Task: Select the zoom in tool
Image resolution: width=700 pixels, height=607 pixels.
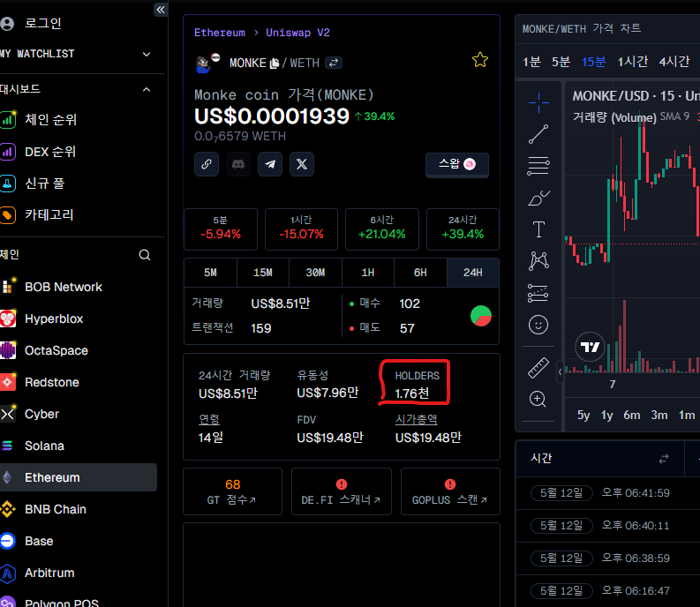Action: pos(538,399)
